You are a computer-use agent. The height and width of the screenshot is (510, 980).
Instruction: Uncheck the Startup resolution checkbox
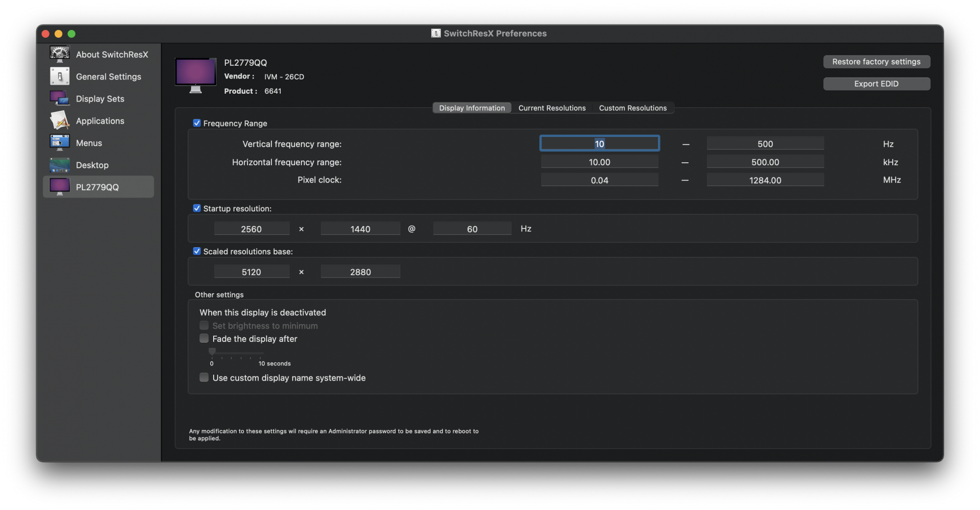coord(197,208)
